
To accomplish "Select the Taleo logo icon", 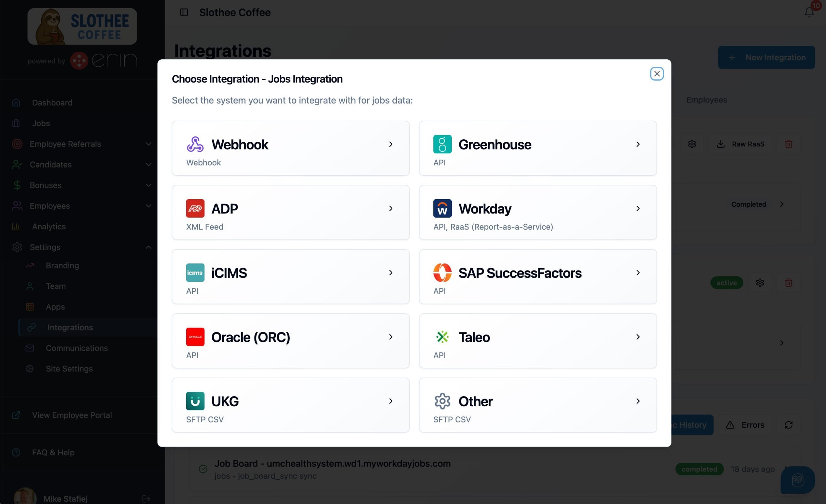I will (x=442, y=337).
